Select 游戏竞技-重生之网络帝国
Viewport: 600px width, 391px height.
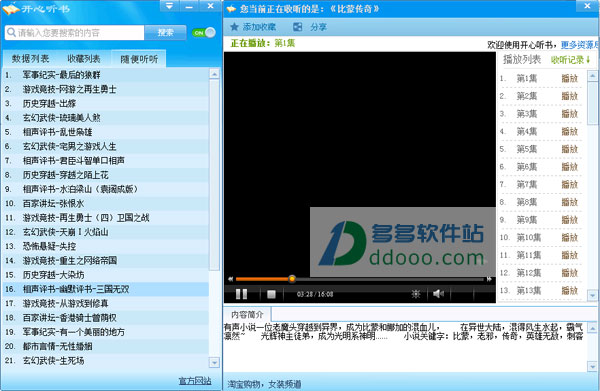click(x=106, y=261)
